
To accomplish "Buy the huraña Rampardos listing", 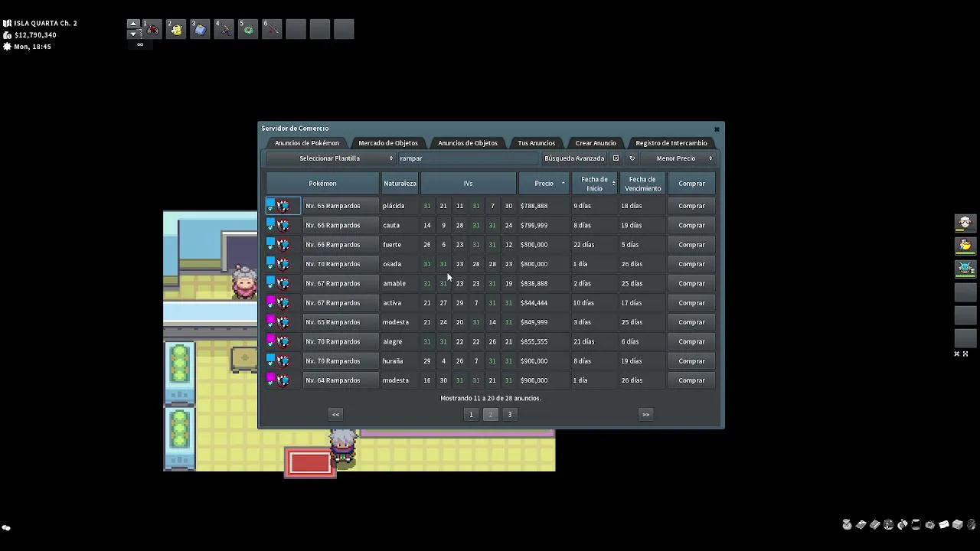I will point(691,361).
